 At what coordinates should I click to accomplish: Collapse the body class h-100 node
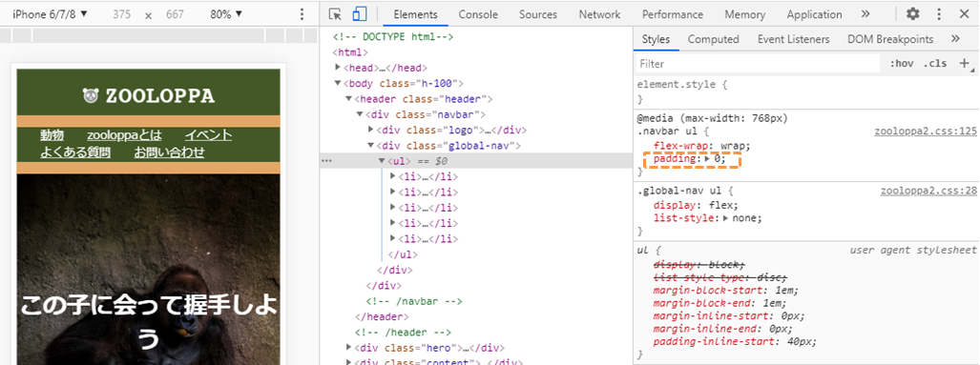click(x=338, y=83)
